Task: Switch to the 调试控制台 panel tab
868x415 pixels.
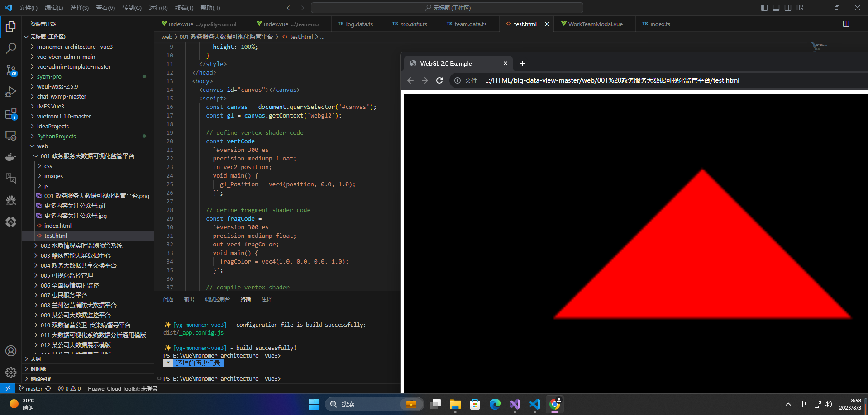Action: coord(217,299)
